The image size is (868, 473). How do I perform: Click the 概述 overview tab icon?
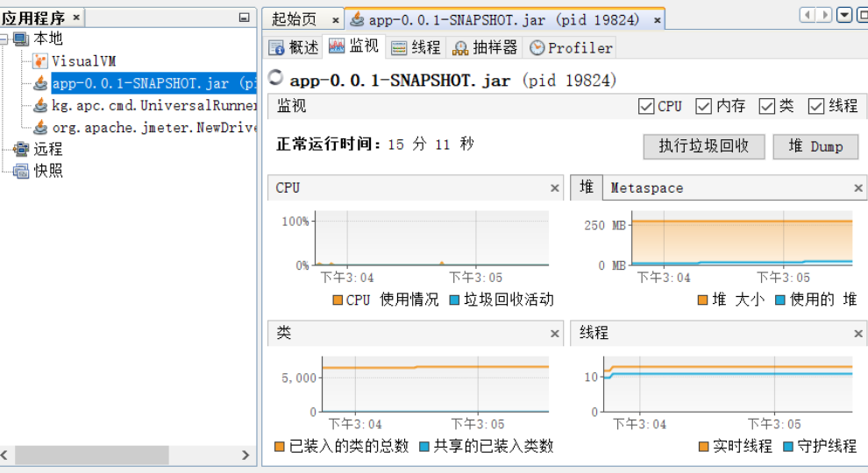(x=276, y=48)
